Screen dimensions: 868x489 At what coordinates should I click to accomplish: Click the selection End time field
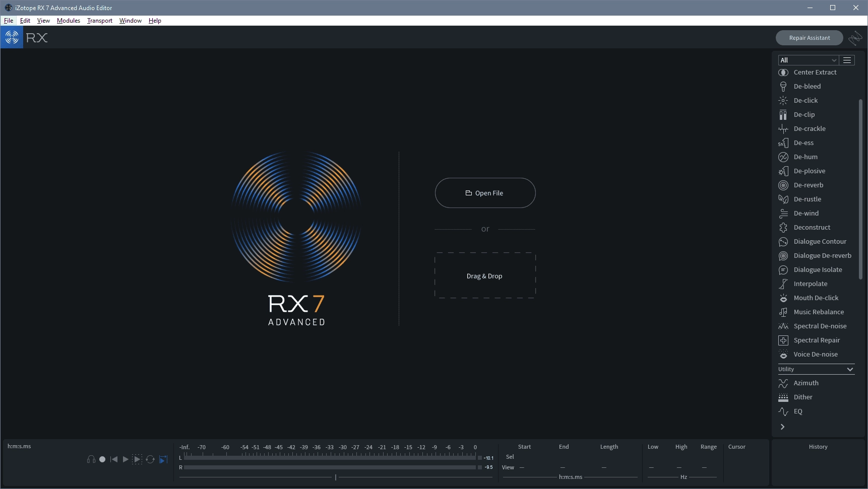pyautogui.click(x=564, y=457)
